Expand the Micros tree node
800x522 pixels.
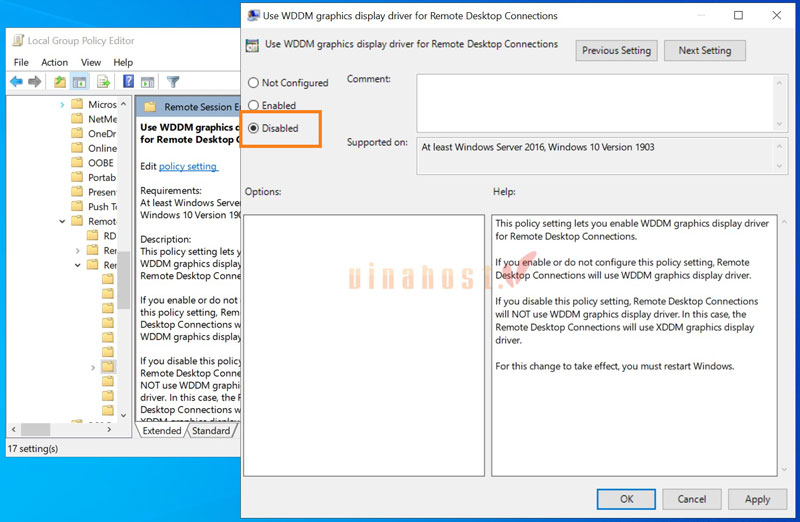pyautogui.click(x=62, y=105)
